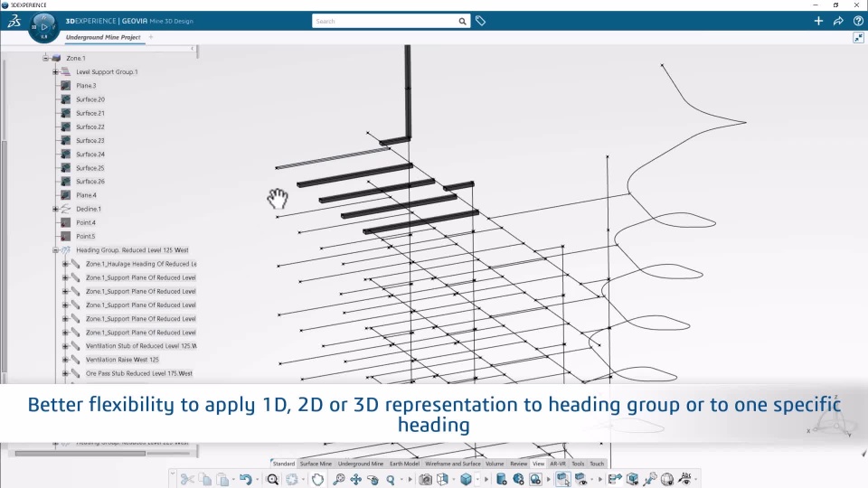Switch to the Standard tab
Viewport: 868px width, 488px height.
pyautogui.click(x=284, y=464)
